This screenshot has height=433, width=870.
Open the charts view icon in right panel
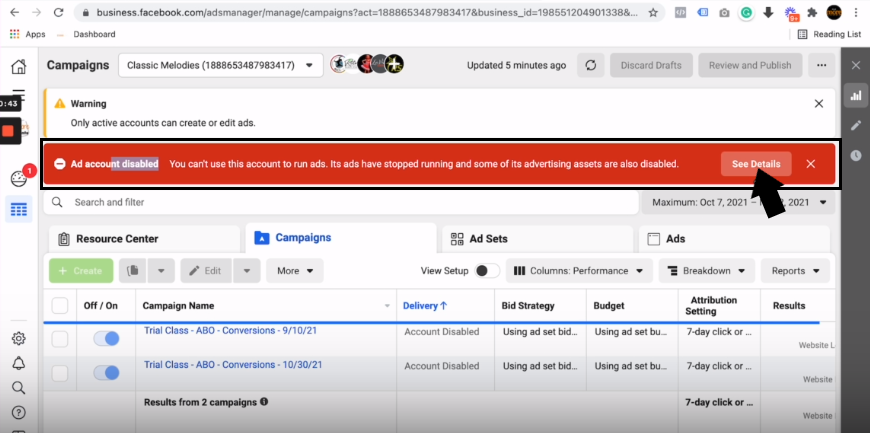tap(856, 95)
